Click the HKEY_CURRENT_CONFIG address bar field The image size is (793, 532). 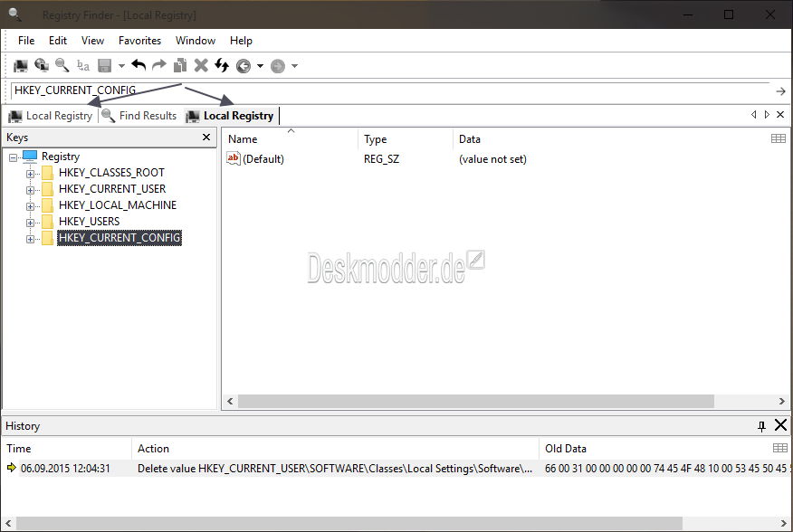point(390,90)
